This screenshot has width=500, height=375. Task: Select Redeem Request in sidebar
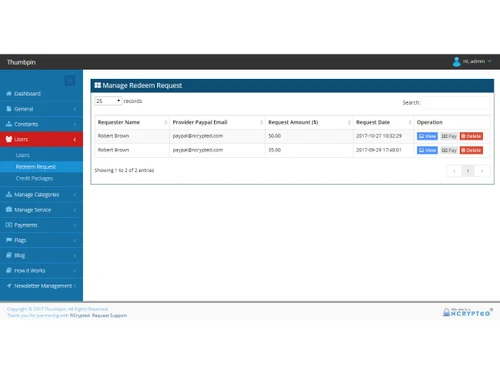(41, 167)
